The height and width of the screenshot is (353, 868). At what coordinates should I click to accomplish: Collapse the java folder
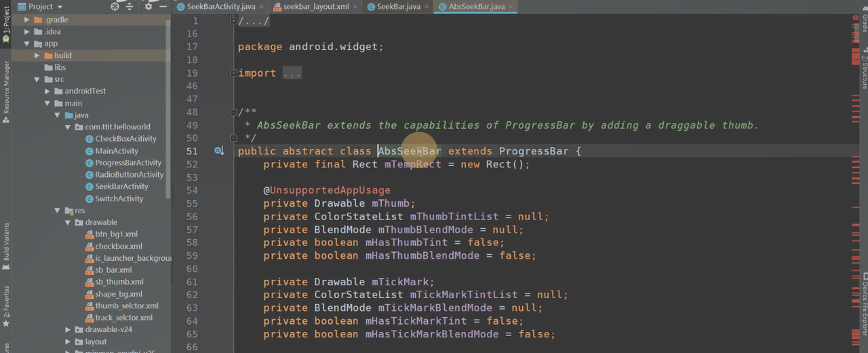58,115
